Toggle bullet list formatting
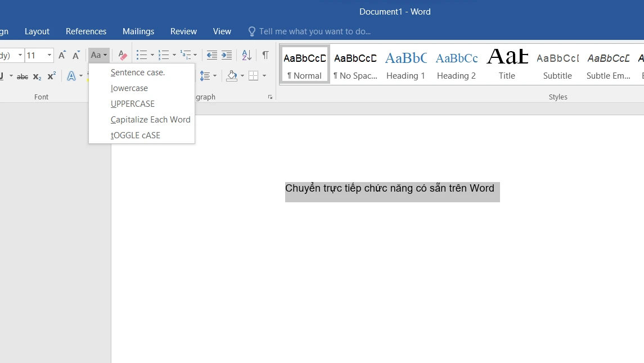This screenshot has height=363, width=644. (141, 55)
